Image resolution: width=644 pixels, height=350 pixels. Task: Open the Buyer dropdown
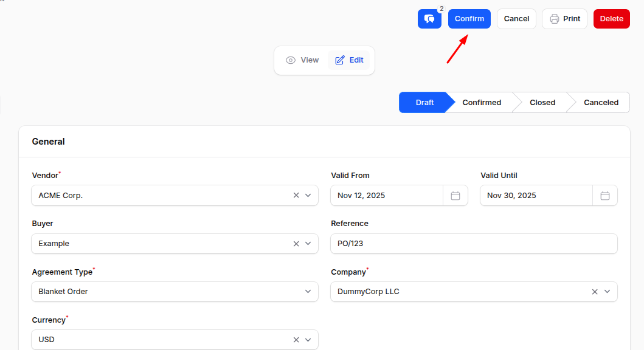pos(308,243)
